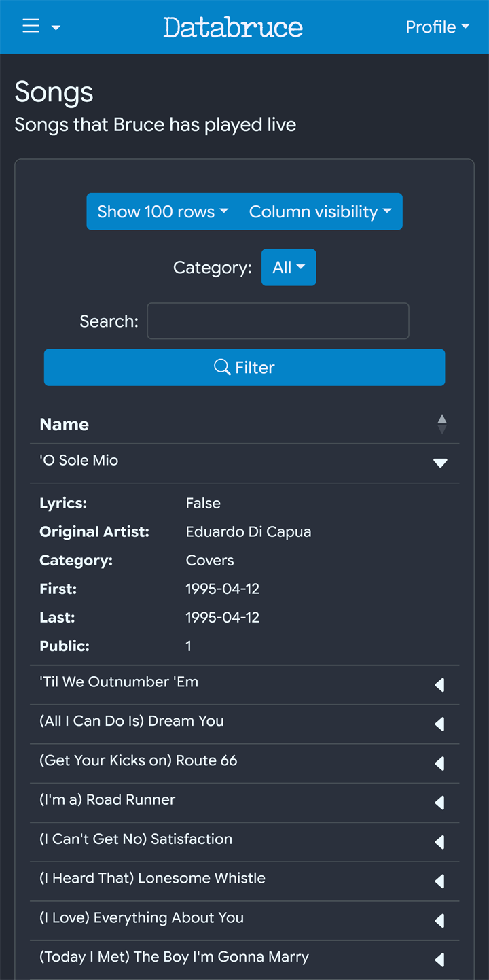Expand the 'Til We Outnumber 'Em row
The height and width of the screenshot is (980, 489).
coord(440,685)
